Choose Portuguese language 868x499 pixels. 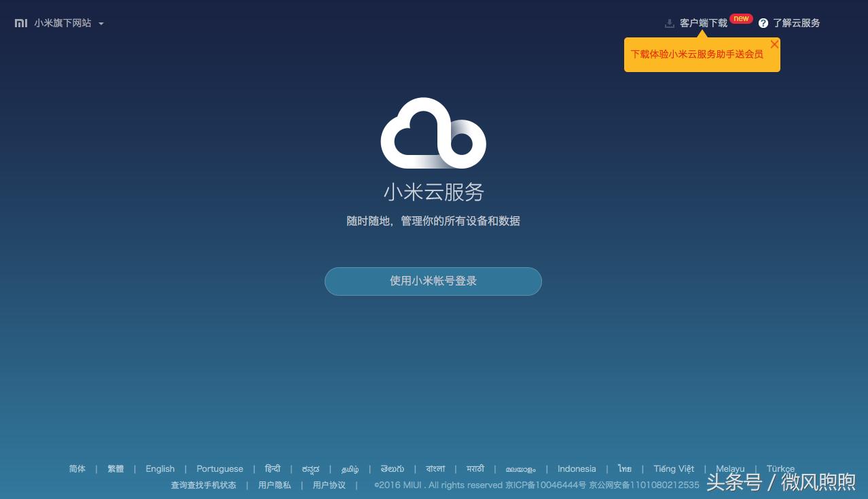tap(219, 468)
